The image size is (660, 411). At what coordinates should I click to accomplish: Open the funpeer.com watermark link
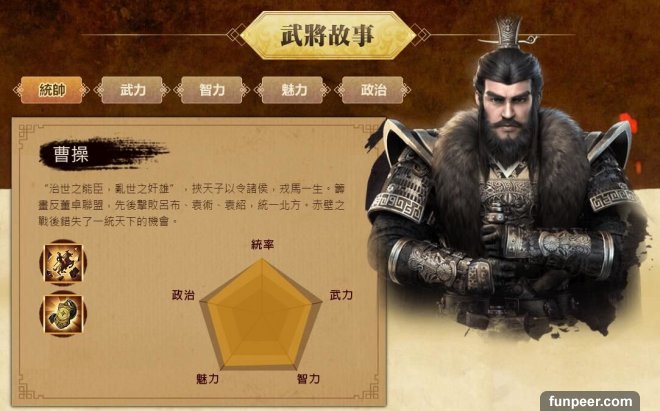590,401
